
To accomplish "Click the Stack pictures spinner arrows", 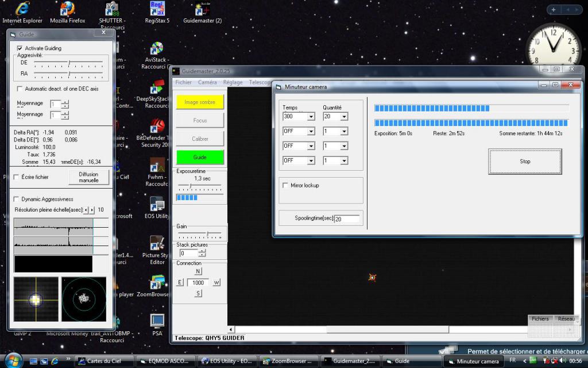I will [202, 253].
